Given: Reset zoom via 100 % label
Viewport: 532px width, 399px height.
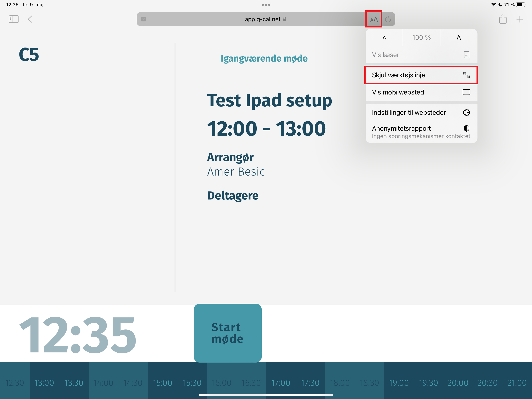Looking at the screenshot, I should click(421, 38).
